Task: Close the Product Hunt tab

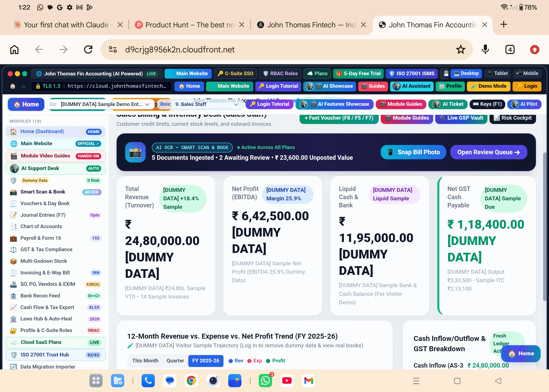Action: pos(242,25)
